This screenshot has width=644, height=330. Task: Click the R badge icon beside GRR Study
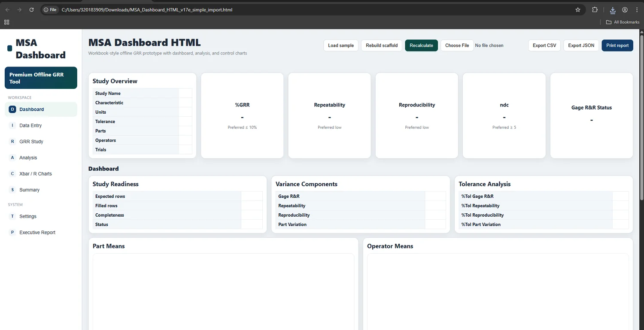pyautogui.click(x=12, y=142)
